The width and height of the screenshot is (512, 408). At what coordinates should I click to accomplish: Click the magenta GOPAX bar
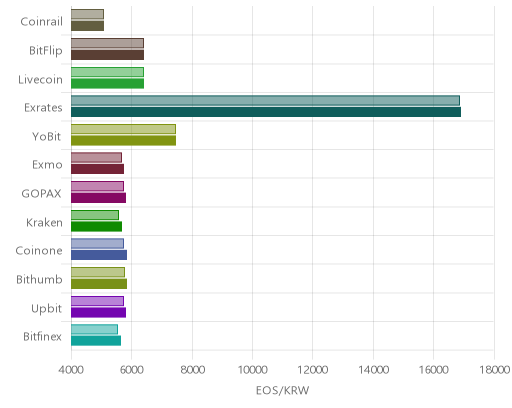pos(98,198)
